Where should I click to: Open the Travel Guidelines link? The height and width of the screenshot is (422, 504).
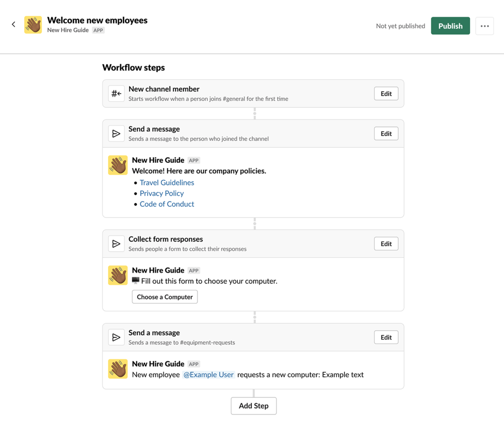click(x=167, y=182)
